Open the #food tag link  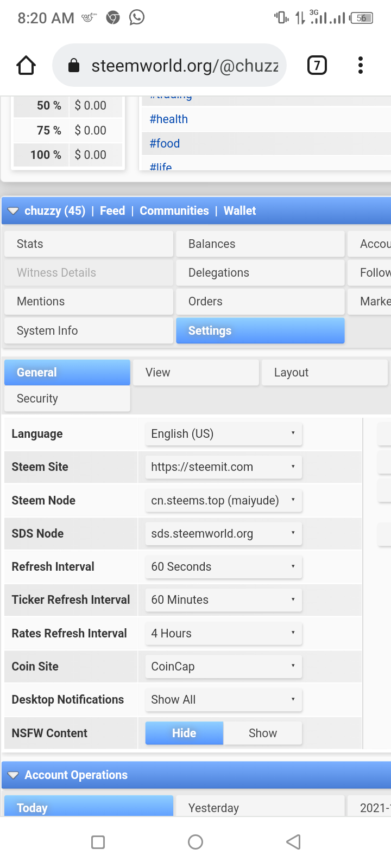(165, 144)
